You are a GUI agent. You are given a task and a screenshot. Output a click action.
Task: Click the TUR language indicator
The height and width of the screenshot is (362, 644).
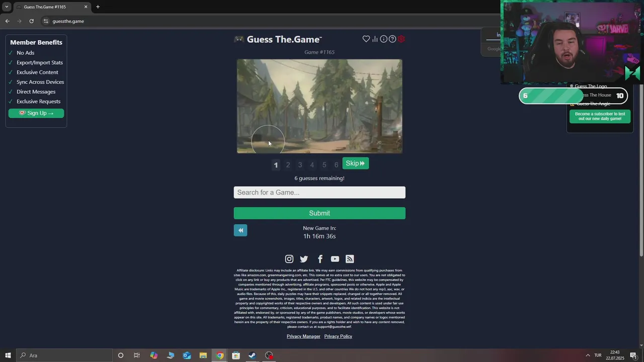(598, 355)
